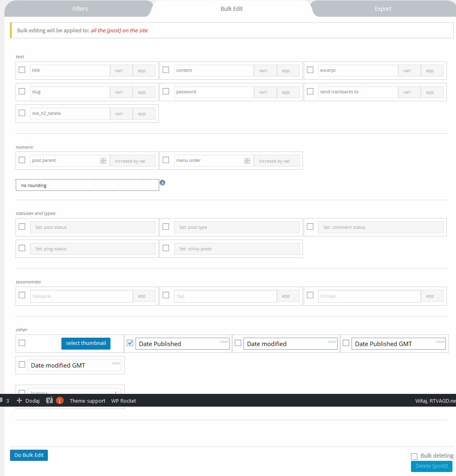Open comments bubble icon in admin bar
The image size is (456, 476).
point(2,401)
